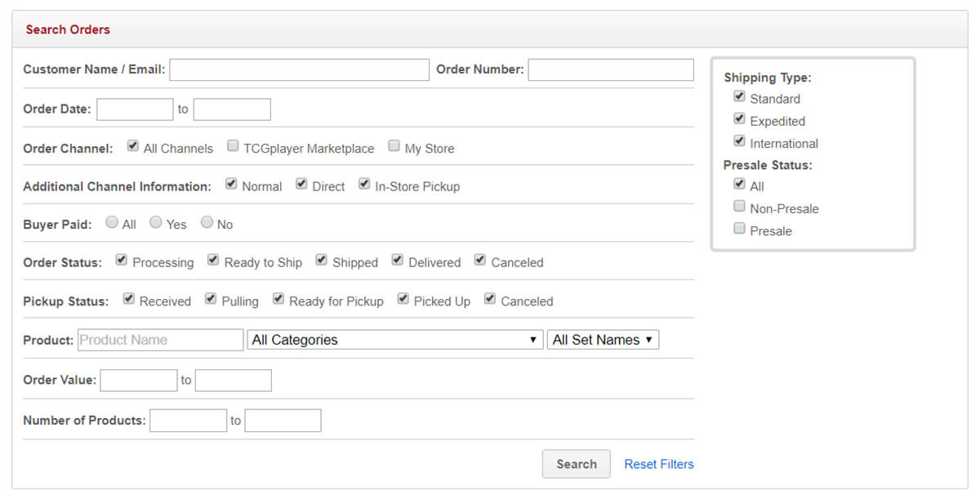This screenshot has height=504, width=980.
Task: Uncheck Received pickup status
Action: click(129, 299)
